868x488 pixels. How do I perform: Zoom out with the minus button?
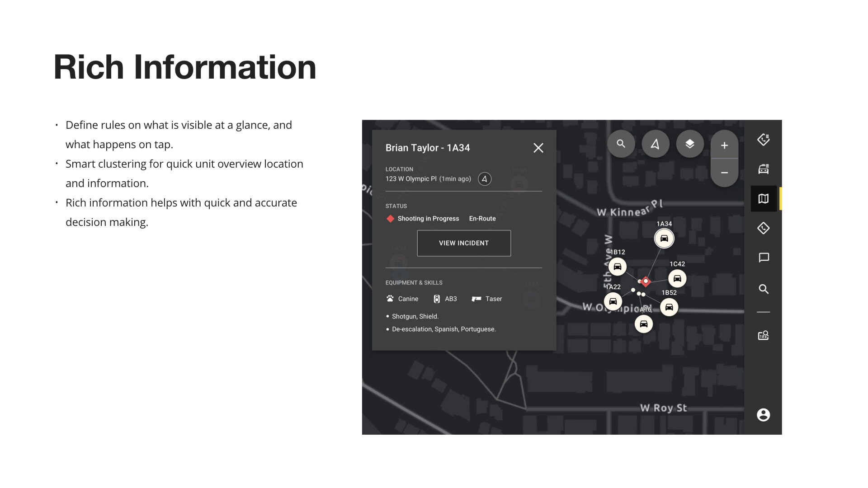point(724,173)
